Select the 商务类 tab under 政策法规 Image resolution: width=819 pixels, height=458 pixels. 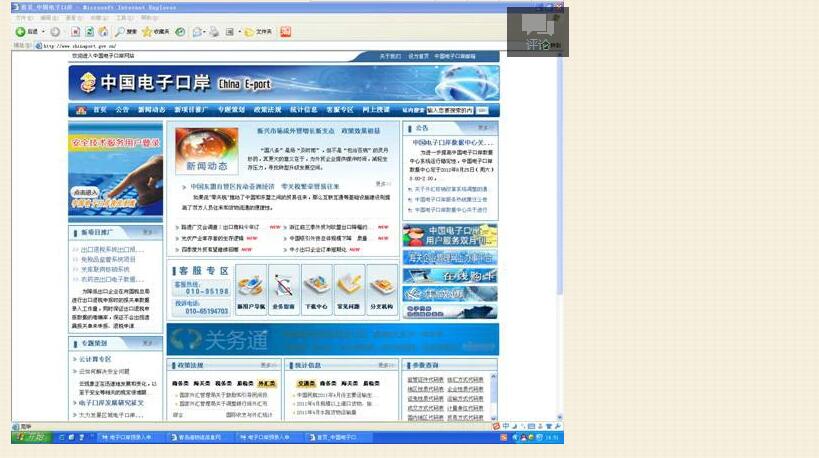[180, 383]
